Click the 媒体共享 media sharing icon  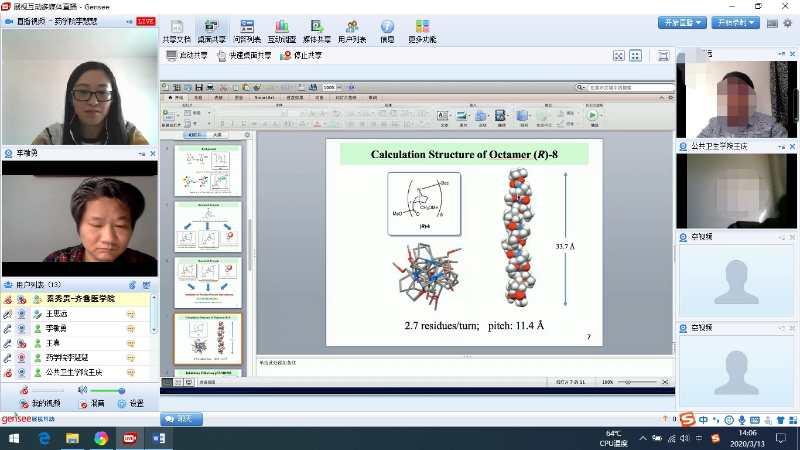pos(316,31)
